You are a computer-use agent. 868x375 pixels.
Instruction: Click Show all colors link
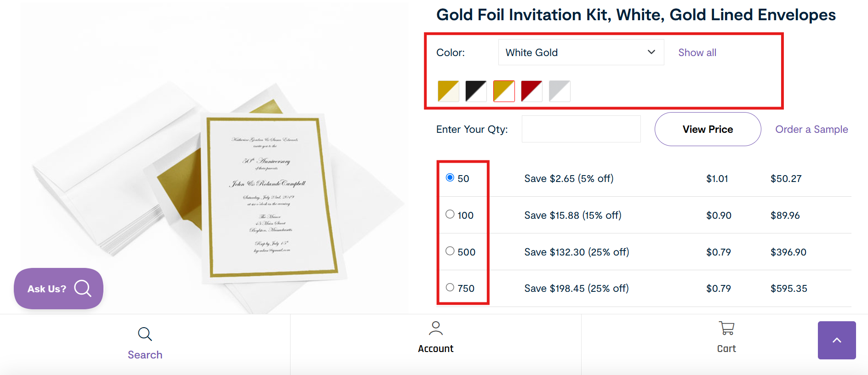697,52
